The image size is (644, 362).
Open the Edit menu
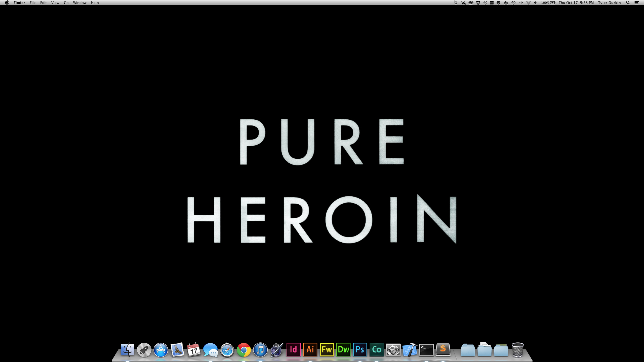point(43,3)
